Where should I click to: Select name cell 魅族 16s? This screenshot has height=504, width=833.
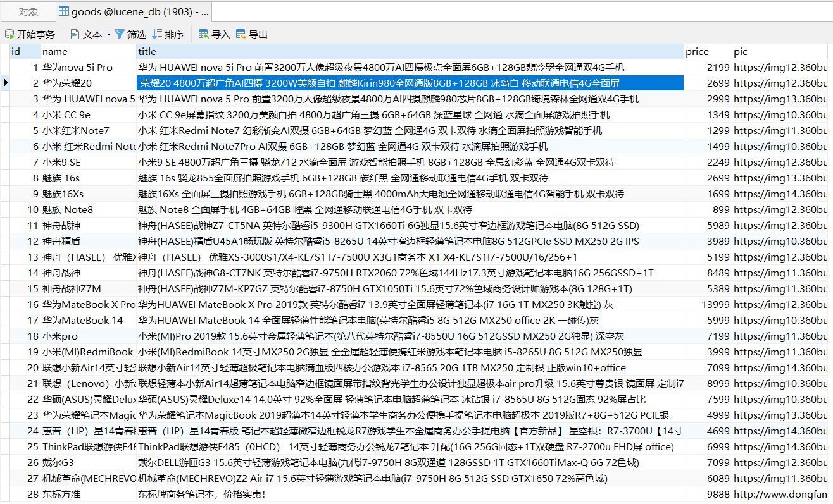tap(89, 178)
